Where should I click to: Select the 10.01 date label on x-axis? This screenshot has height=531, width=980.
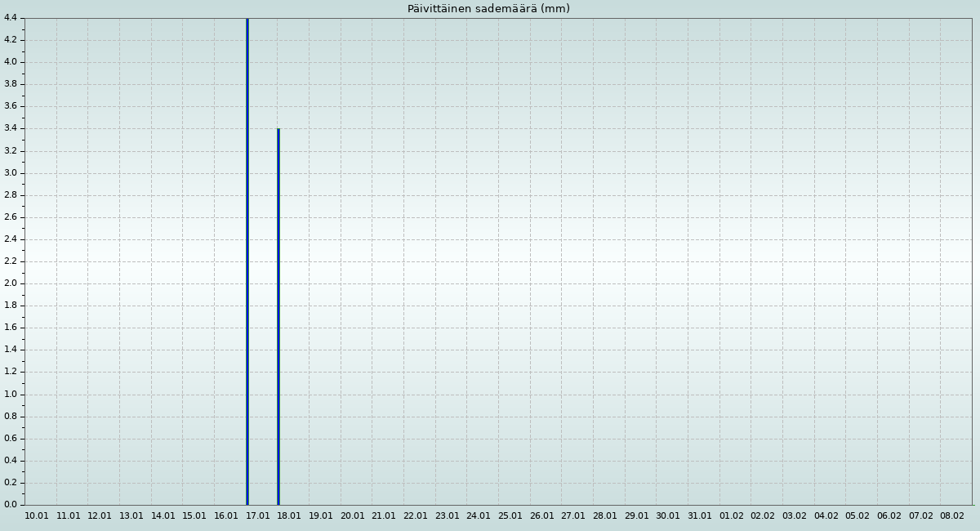click(x=37, y=516)
